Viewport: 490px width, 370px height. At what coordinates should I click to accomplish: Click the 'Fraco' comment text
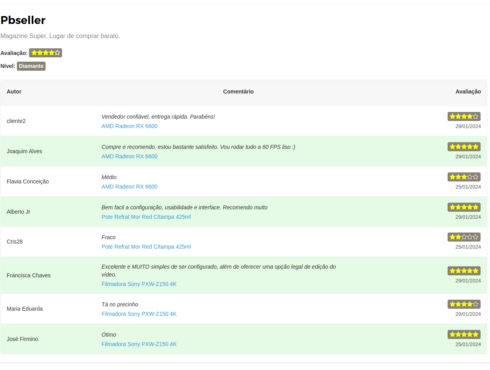pos(108,237)
